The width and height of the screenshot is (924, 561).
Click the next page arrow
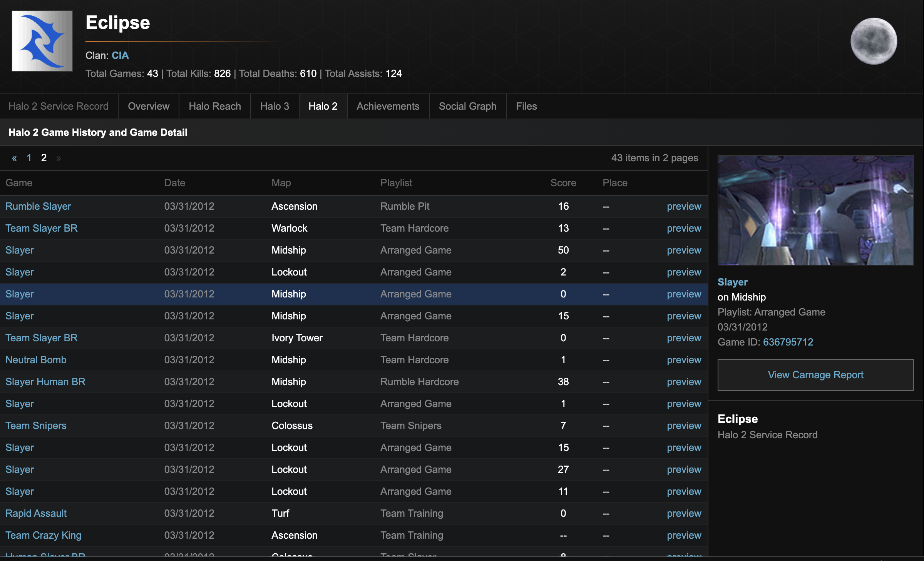59,158
